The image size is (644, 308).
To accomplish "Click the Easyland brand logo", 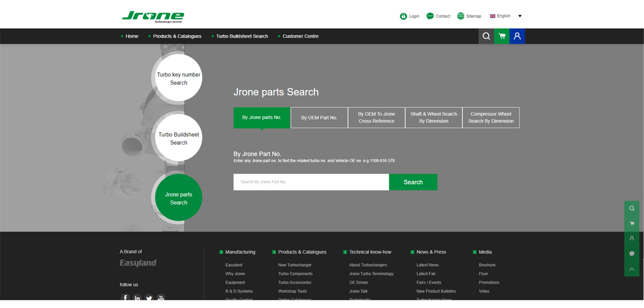I will click(x=138, y=263).
